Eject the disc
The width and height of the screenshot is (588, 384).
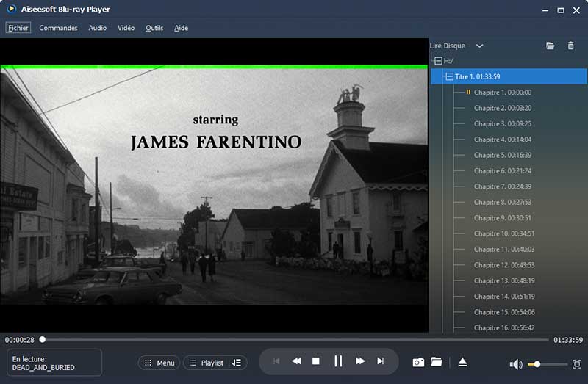[x=462, y=362]
